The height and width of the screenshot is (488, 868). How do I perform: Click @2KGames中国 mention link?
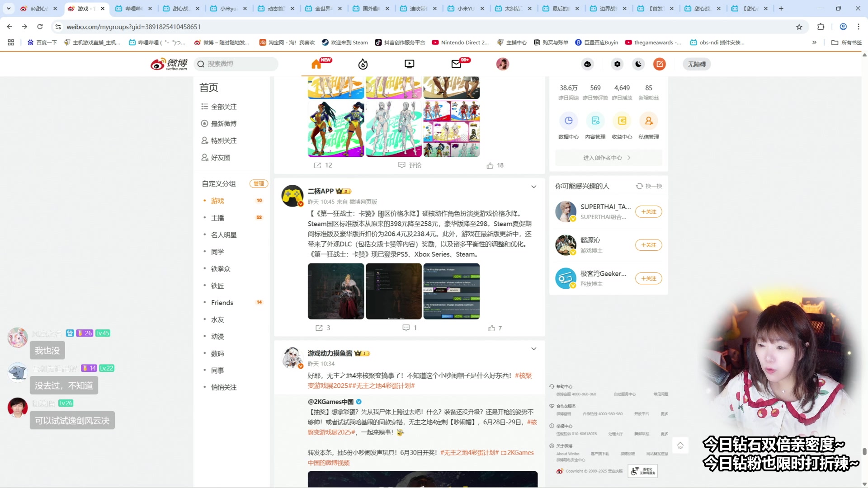pos(330,402)
